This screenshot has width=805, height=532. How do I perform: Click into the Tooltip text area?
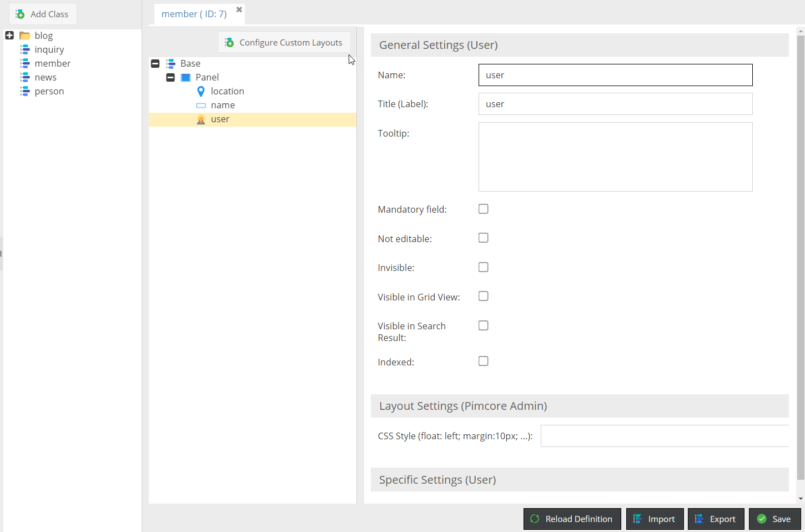pyautogui.click(x=615, y=157)
